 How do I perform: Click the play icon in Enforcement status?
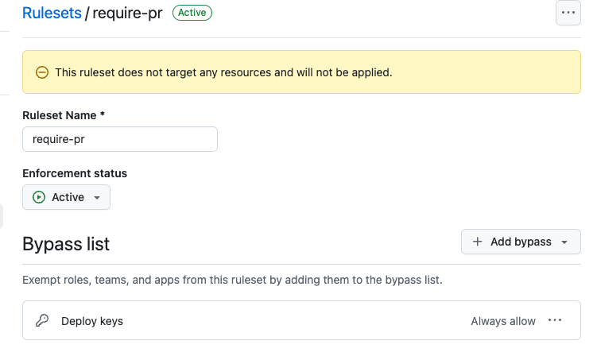[39, 197]
